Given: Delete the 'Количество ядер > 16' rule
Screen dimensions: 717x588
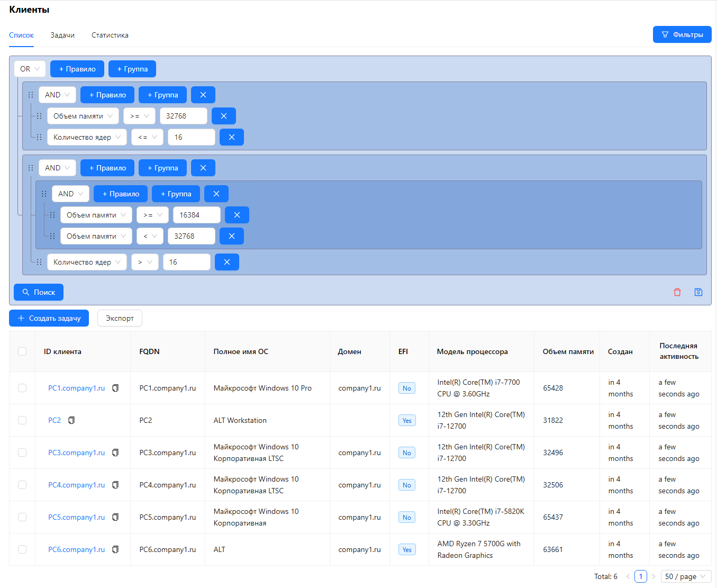Looking at the screenshot, I should [226, 262].
